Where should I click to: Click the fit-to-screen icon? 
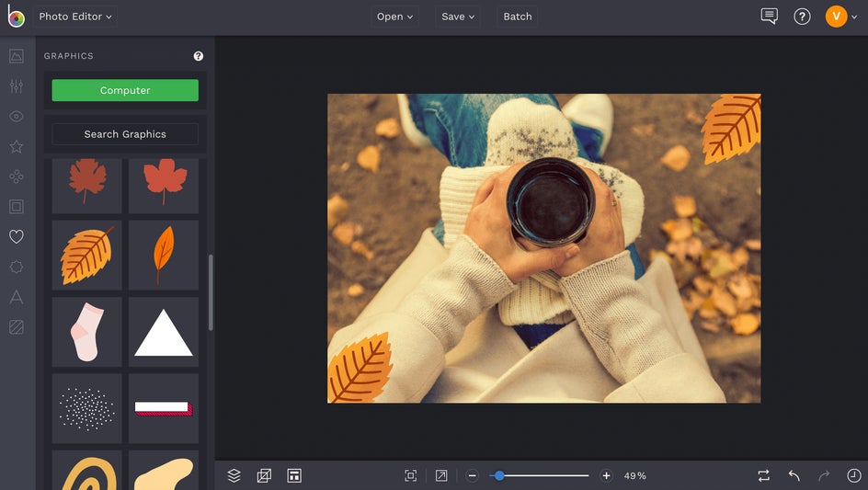[411, 475]
